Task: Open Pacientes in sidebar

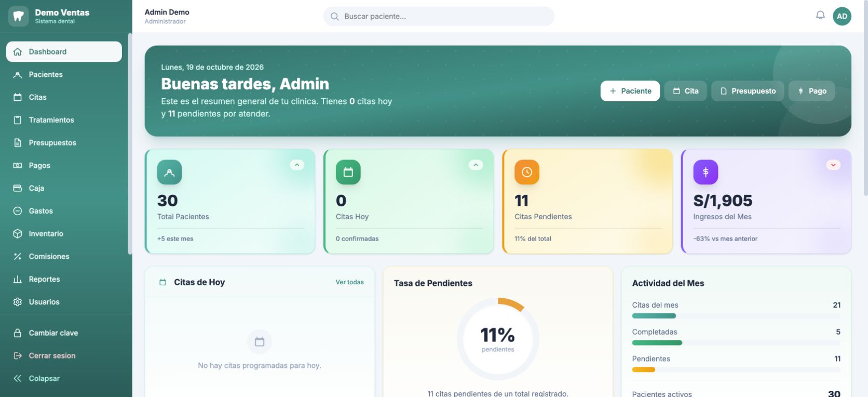Action: (64, 74)
